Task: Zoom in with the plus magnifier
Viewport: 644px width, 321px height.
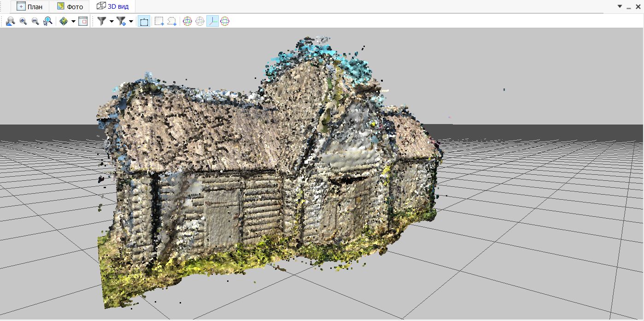Action: coord(23,21)
